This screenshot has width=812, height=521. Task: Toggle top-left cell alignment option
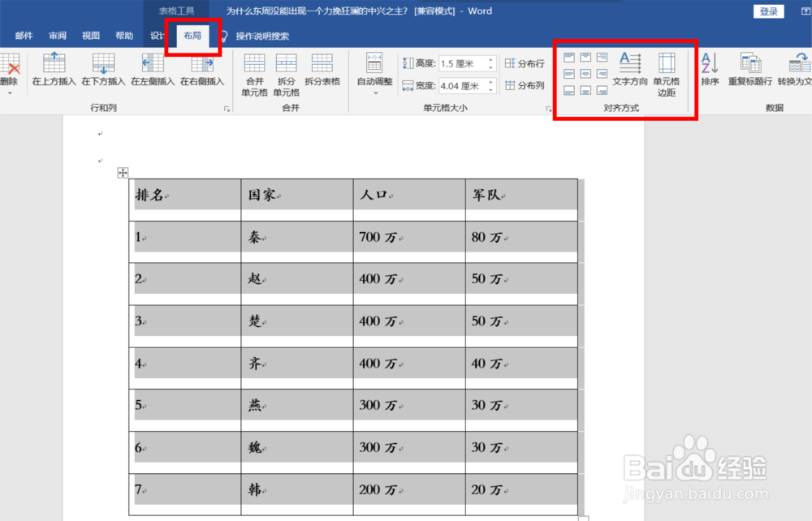[x=570, y=58]
